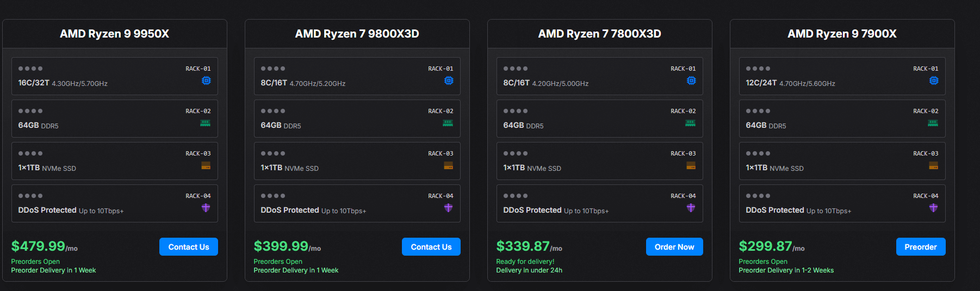Click CPU chip icon in Ryzen 7 7800X3D card
This screenshot has height=291, width=980.
691,81
